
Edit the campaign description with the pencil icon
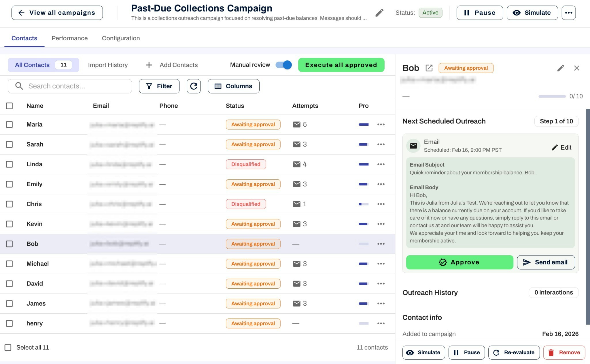(379, 12)
